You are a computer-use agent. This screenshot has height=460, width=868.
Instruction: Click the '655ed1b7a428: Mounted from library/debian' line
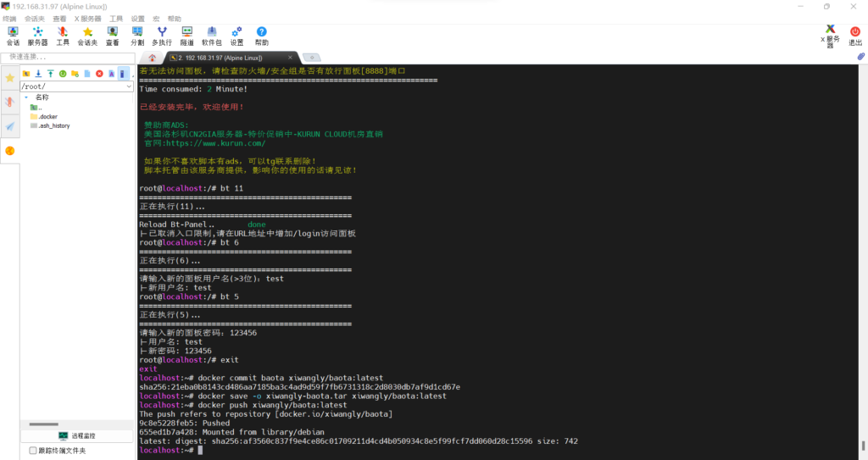(232, 432)
